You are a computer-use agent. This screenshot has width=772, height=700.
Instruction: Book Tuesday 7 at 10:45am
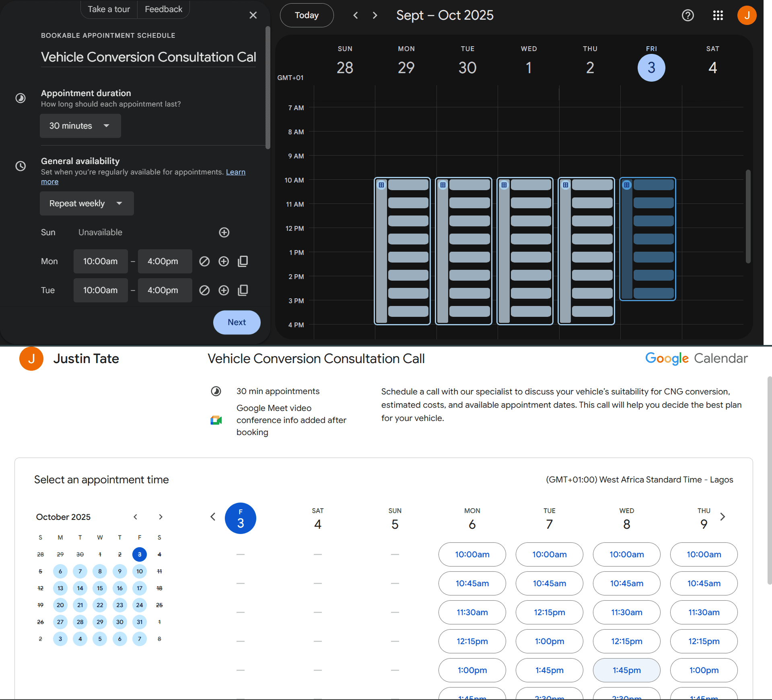pyautogui.click(x=550, y=583)
